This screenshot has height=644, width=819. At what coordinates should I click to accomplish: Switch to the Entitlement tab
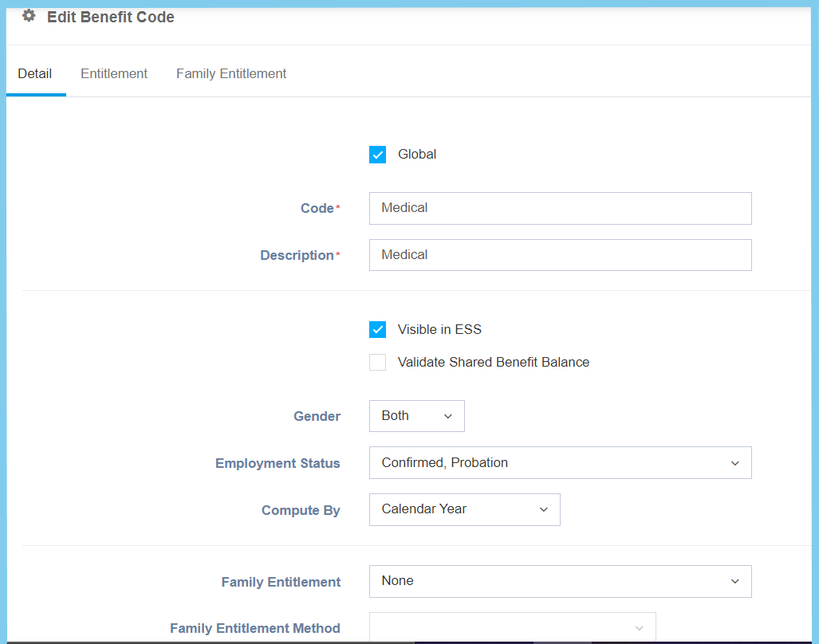click(114, 73)
